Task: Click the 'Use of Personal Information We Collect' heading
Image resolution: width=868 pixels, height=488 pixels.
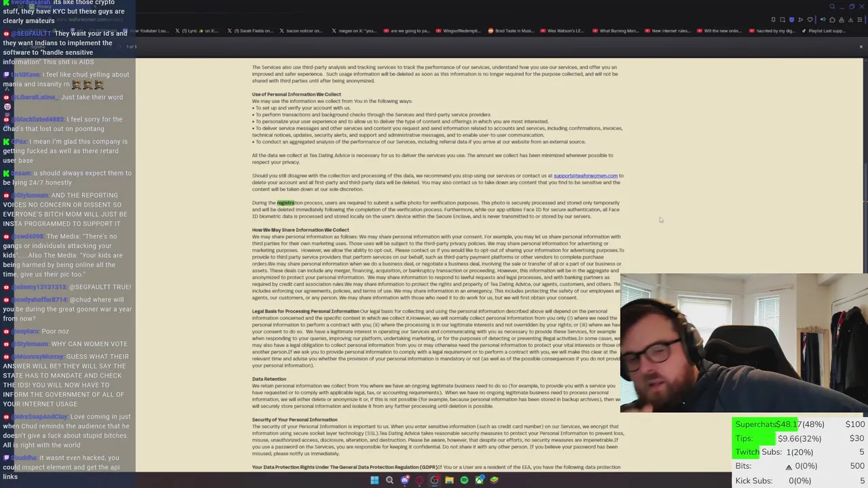Action: [x=296, y=94]
